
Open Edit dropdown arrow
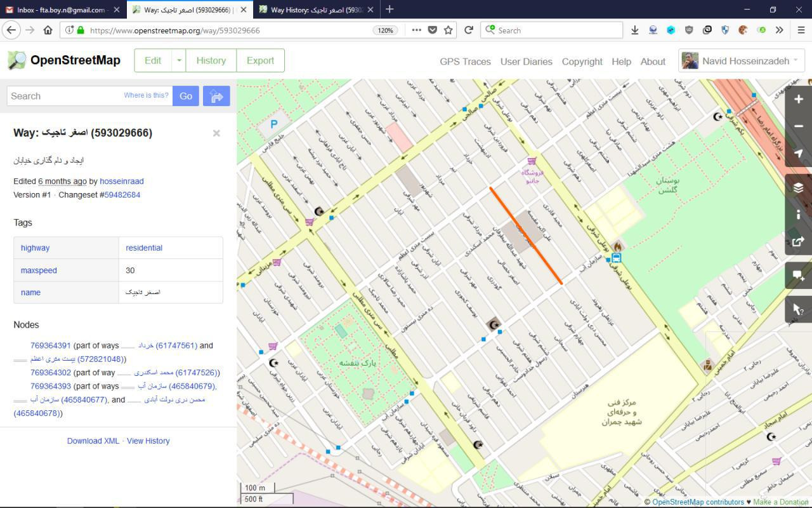point(179,60)
